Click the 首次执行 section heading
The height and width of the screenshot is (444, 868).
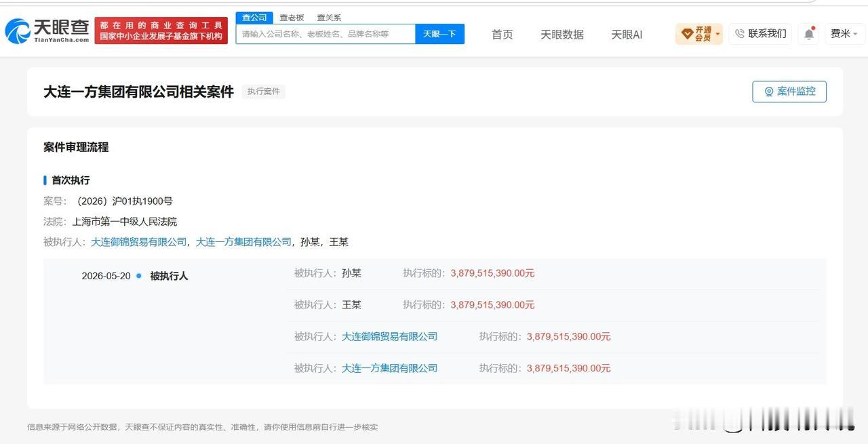(71, 180)
